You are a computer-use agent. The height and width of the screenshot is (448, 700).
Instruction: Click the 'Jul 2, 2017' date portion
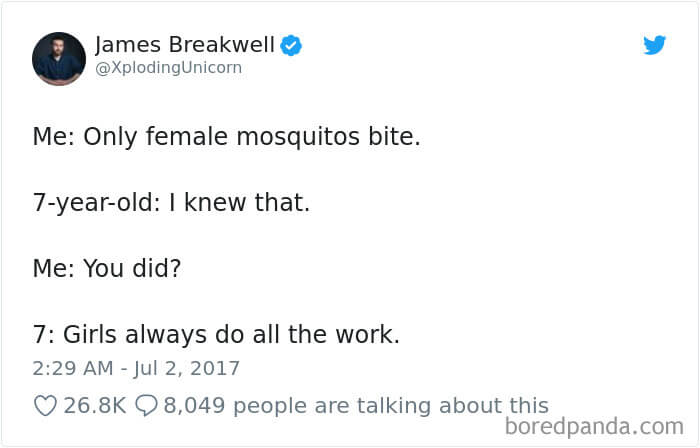[187, 369]
